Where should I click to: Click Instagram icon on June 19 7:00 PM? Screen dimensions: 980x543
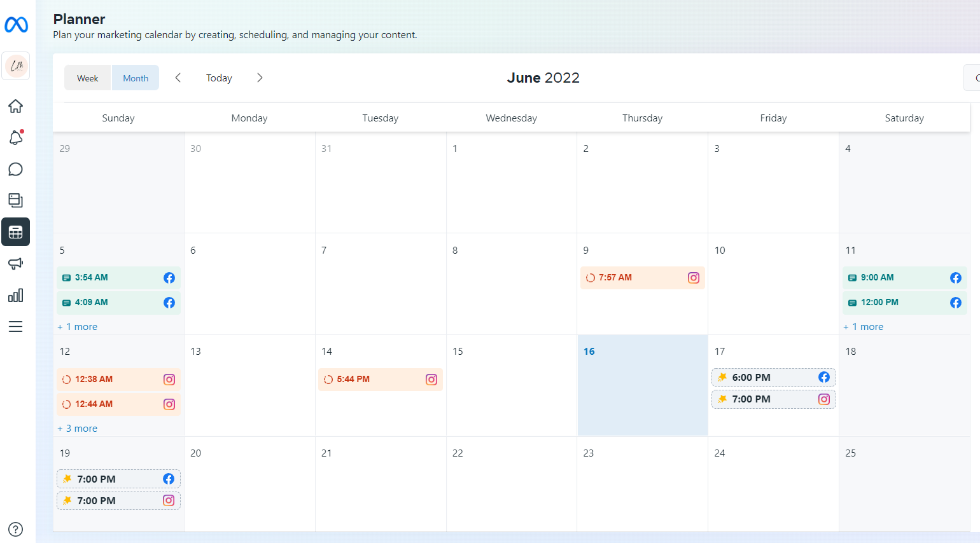[x=169, y=500]
